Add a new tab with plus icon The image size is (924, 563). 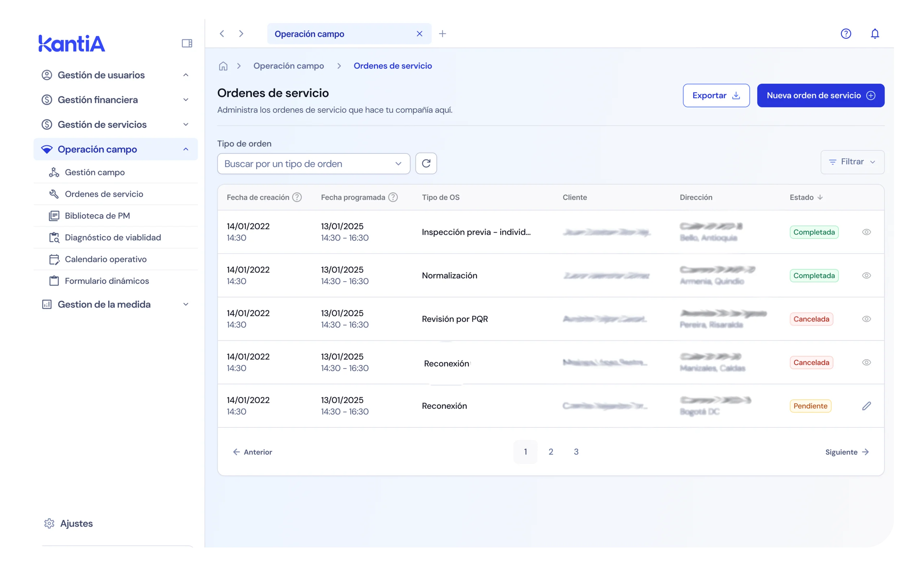tap(443, 34)
